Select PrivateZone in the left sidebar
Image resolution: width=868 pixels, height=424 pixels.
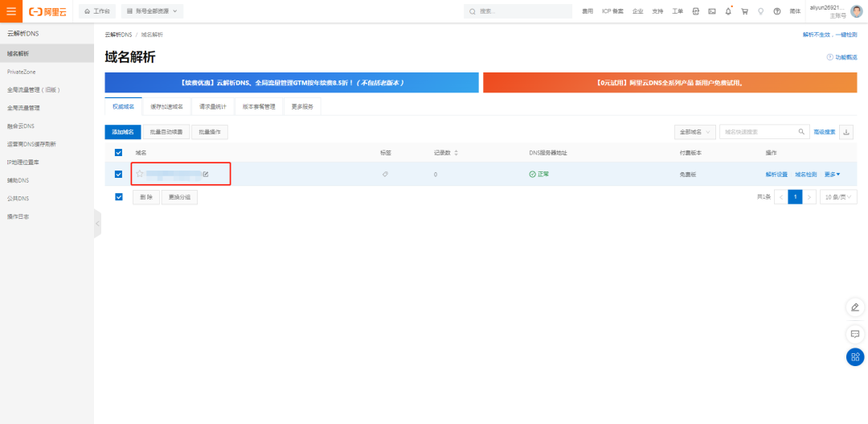coord(22,72)
